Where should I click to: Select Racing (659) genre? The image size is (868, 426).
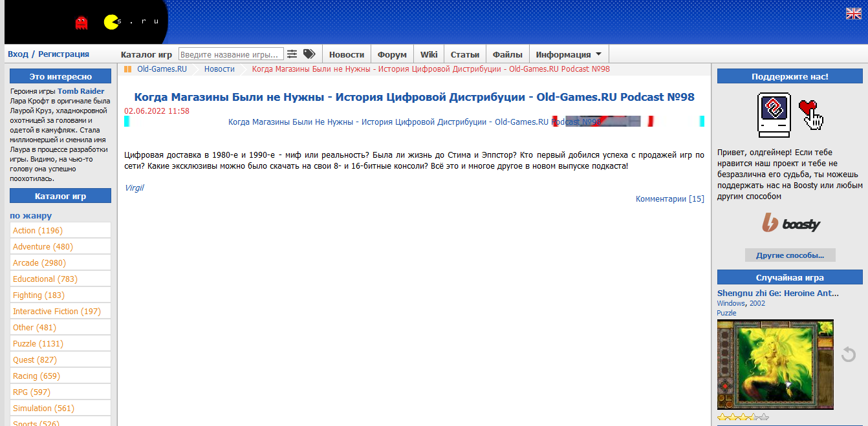pyautogui.click(x=60, y=376)
